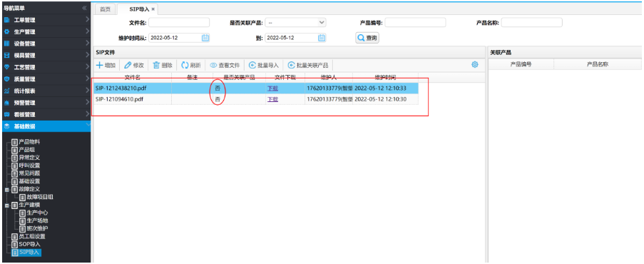Open the SIP文件 grid settings gear
The image size is (644, 264).
(475, 64)
